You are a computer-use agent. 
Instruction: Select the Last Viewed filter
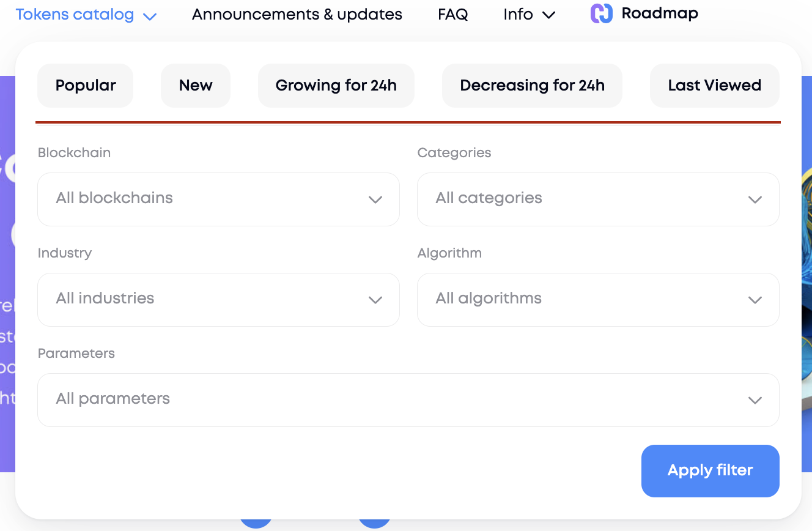[x=714, y=86]
